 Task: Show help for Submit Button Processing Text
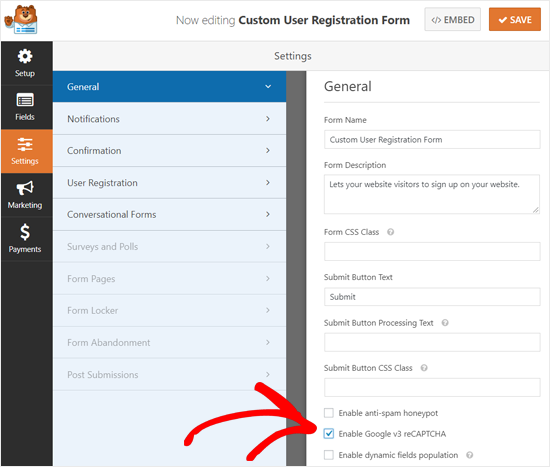click(x=445, y=323)
